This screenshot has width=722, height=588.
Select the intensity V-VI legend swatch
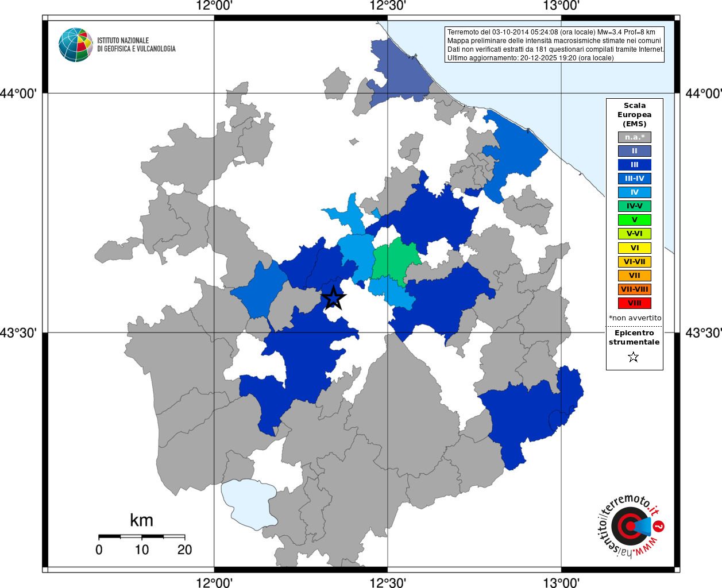[x=635, y=234]
